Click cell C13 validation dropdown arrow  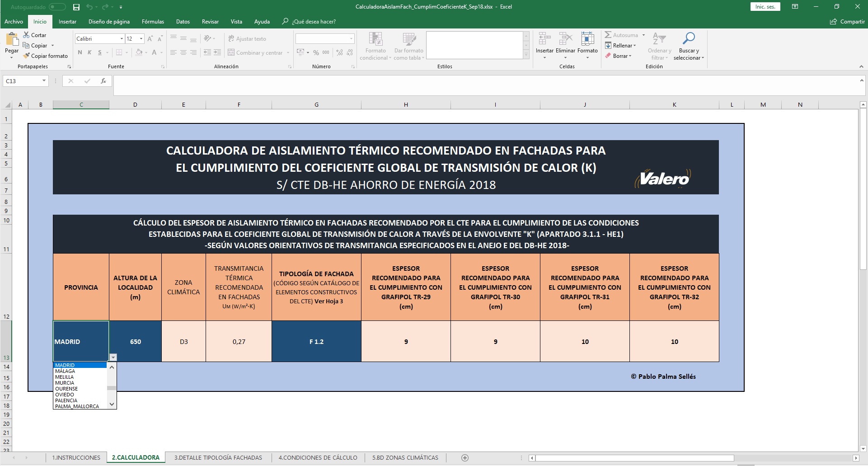pyautogui.click(x=113, y=357)
